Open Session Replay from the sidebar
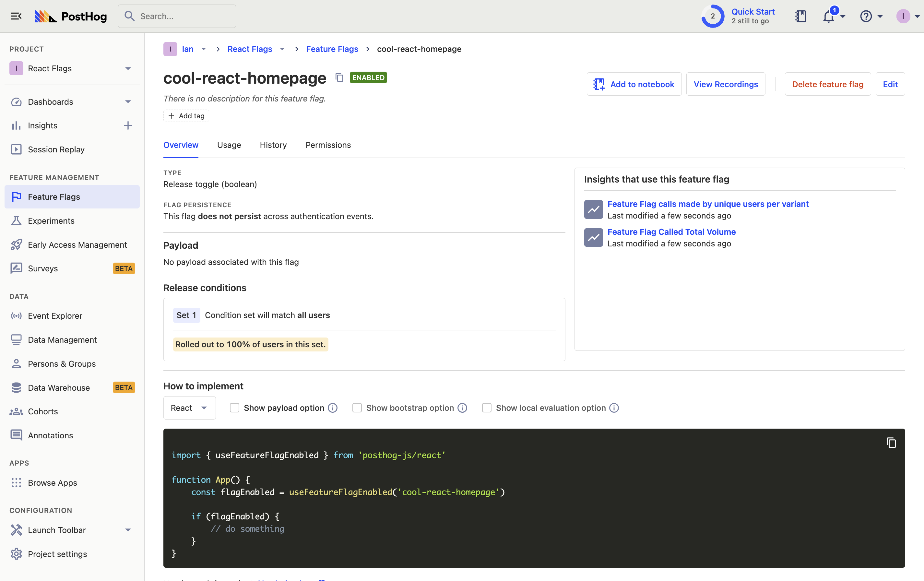Viewport: 924px width, 581px height. [56, 149]
